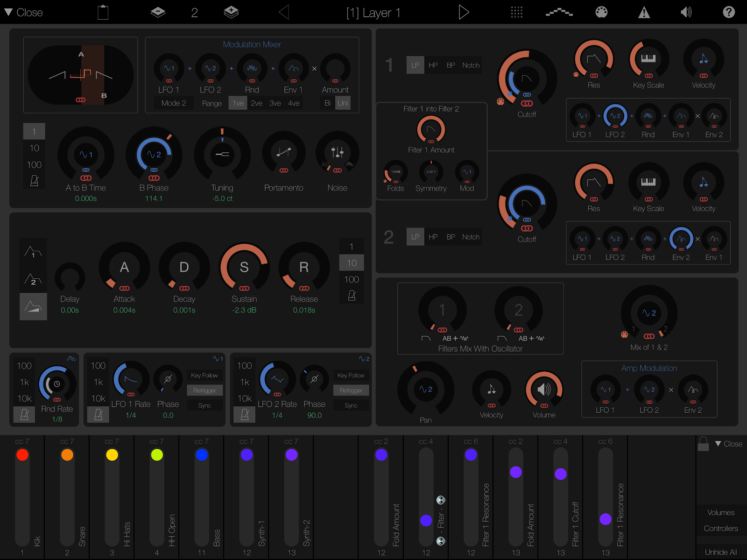Open the Mode 2 selector
The height and width of the screenshot is (560, 747).
pyautogui.click(x=173, y=103)
